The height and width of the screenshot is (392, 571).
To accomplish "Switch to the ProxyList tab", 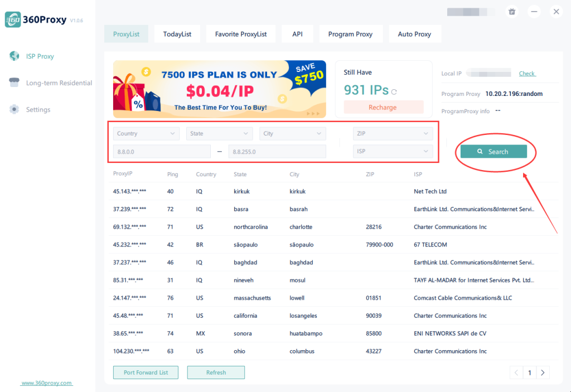I will coord(126,34).
